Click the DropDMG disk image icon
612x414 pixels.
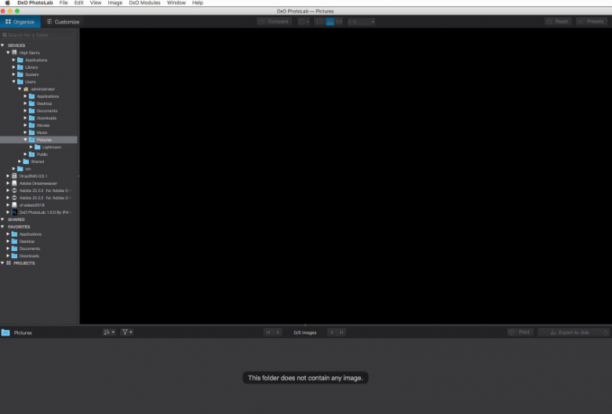coord(14,176)
